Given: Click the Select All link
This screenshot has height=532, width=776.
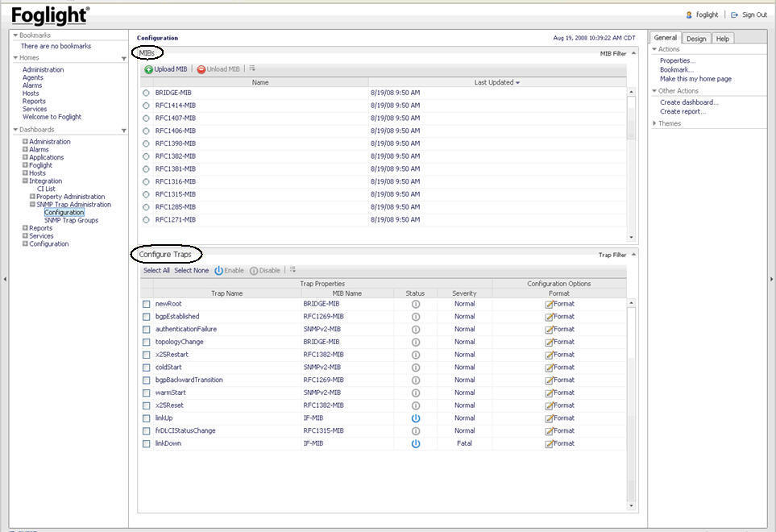Looking at the screenshot, I should [x=156, y=271].
